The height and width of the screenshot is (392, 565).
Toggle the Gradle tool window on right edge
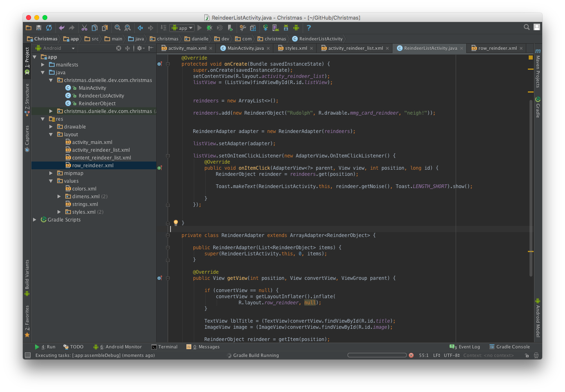point(538,108)
